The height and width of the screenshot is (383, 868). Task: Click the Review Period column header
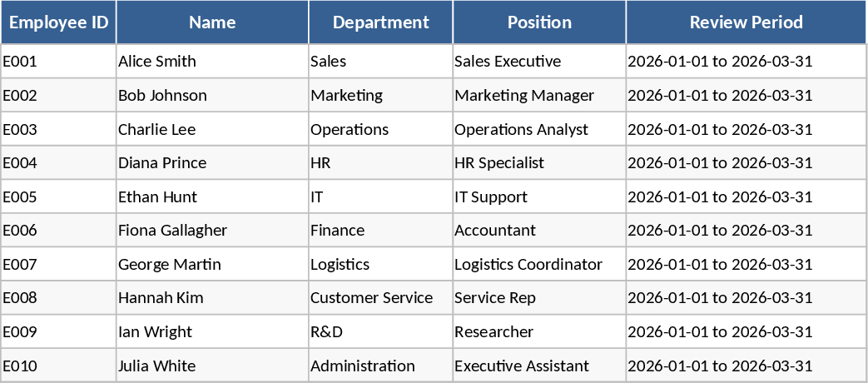point(746,22)
